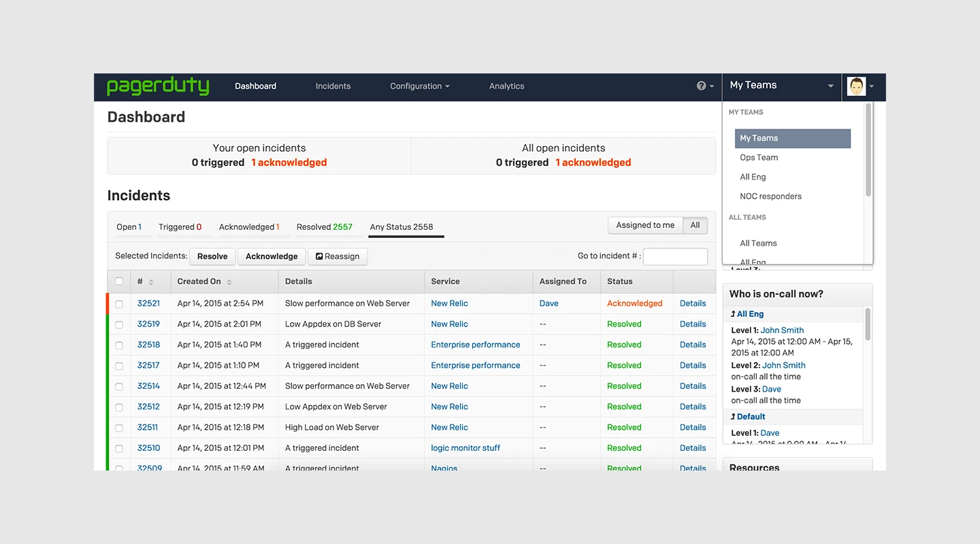Screen dimensions: 980x544
Task: Click 1 acknowledged under All open incidents
Action: click(x=593, y=163)
